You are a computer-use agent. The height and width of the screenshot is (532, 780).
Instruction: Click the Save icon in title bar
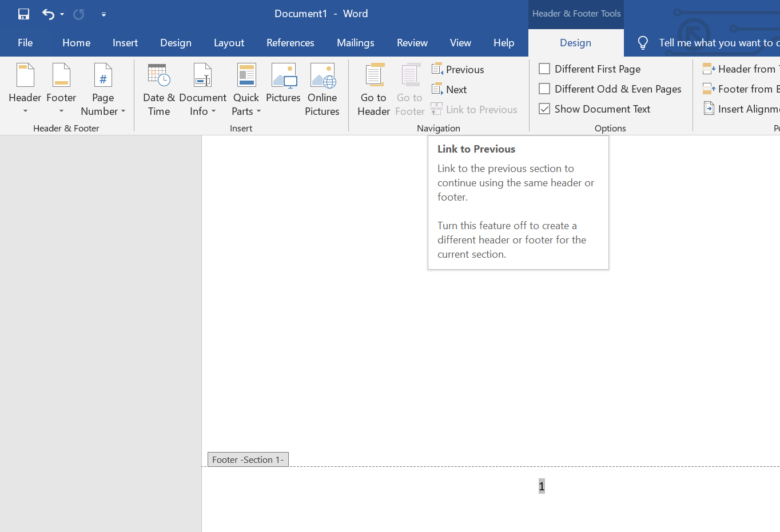click(x=23, y=14)
